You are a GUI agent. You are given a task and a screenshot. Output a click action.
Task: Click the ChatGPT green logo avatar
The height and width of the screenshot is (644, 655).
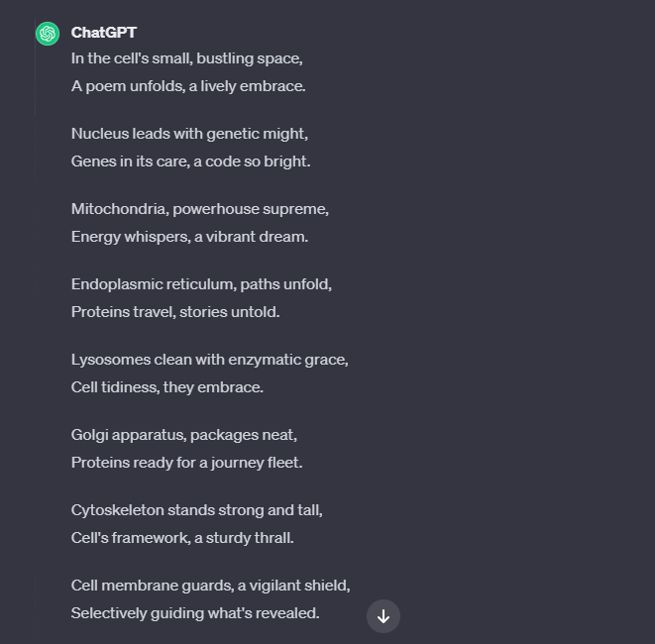coord(48,34)
